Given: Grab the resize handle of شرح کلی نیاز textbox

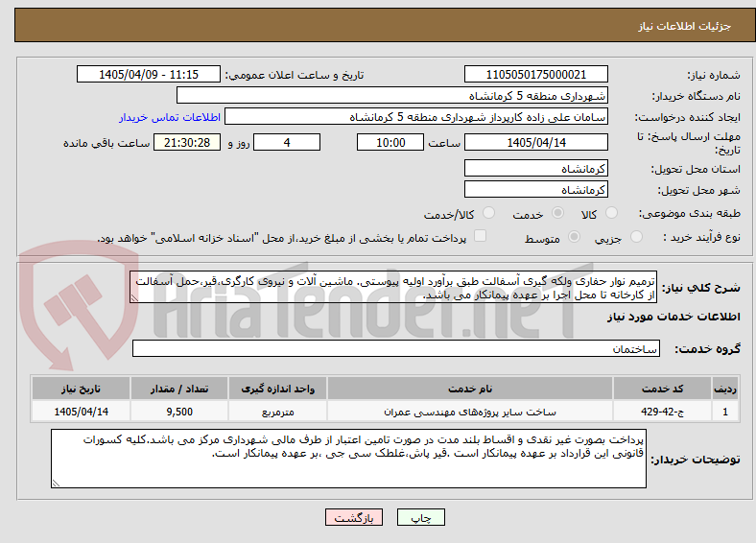Looking at the screenshot, I should click(x=134, y=298).
